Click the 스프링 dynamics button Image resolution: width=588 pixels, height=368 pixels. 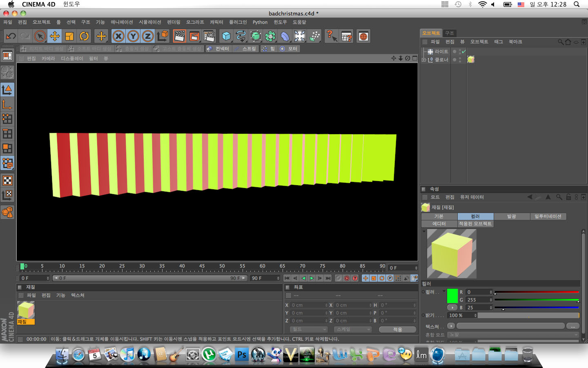click(246, 49)
